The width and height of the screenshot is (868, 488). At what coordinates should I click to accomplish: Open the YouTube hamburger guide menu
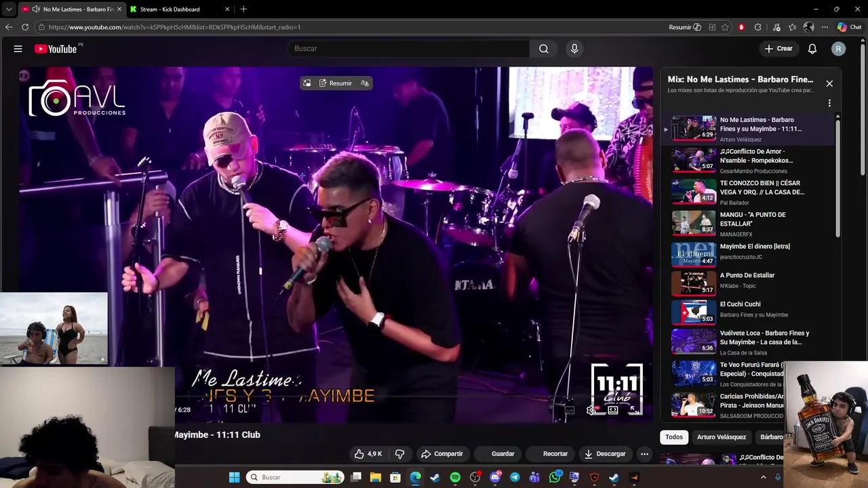pyautogui.click(x=18, y=49)
